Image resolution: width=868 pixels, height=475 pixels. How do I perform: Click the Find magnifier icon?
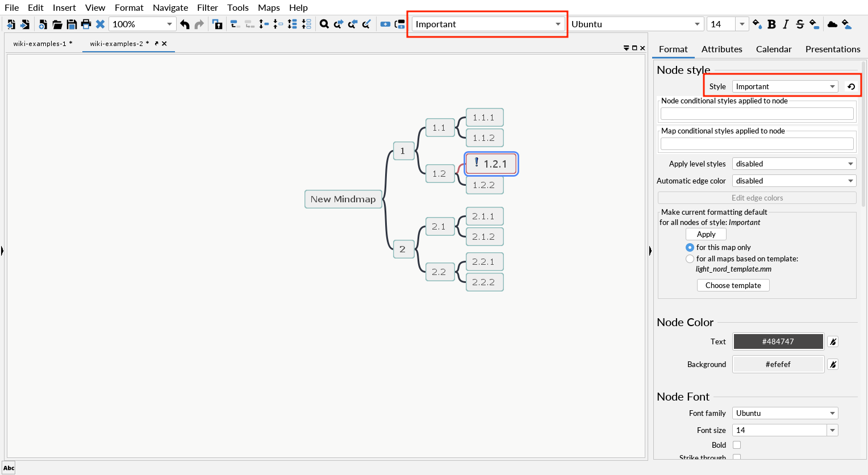(324, 24)
